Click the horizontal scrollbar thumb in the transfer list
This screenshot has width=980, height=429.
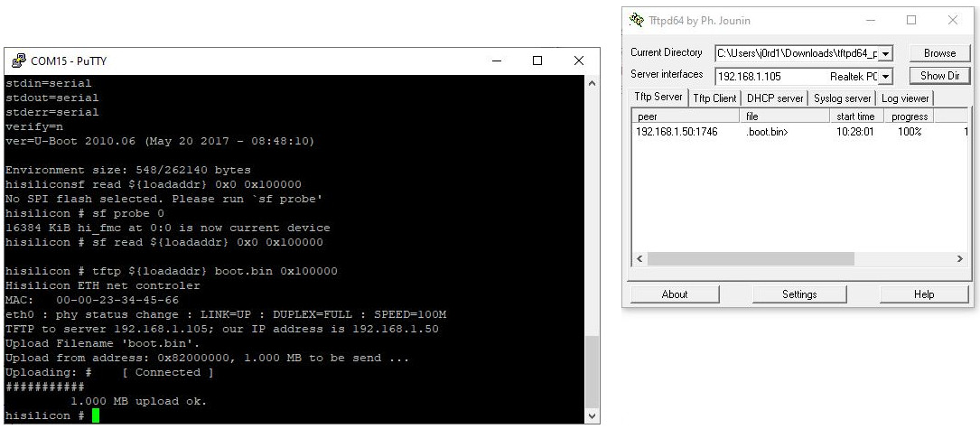point(750,259)
